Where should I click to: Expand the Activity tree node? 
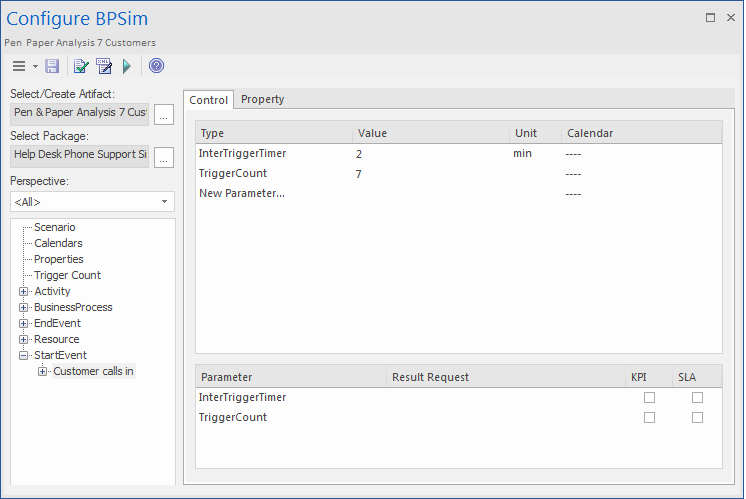coord(24,291)
